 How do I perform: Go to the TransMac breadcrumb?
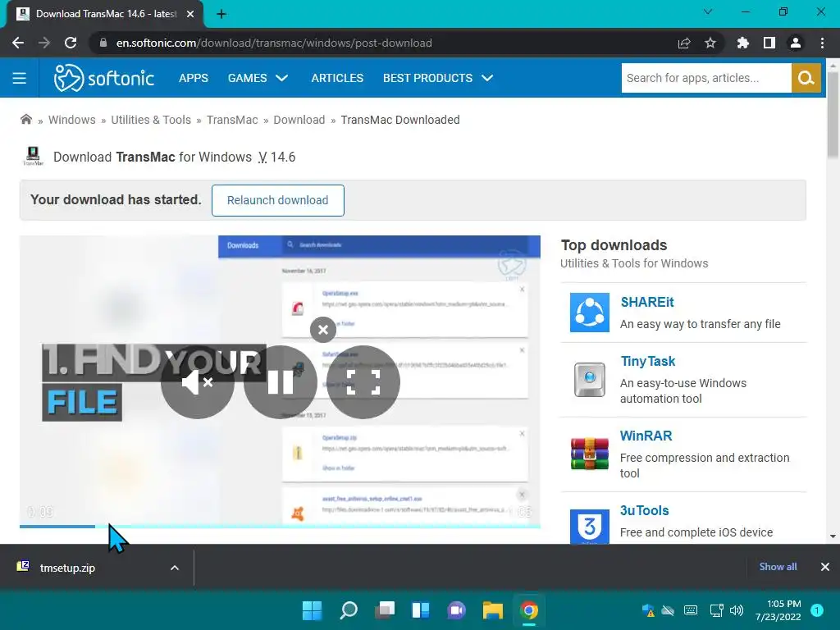(x=232, y=120)
